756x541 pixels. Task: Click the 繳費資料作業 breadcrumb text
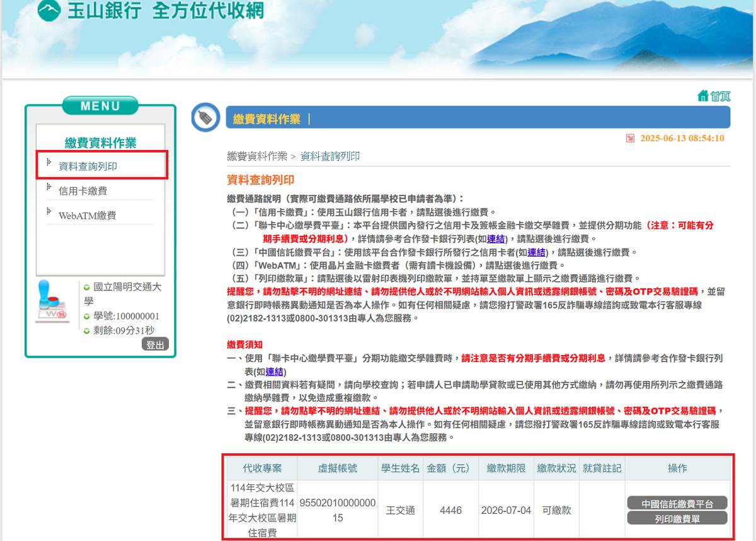click(257, 156)
